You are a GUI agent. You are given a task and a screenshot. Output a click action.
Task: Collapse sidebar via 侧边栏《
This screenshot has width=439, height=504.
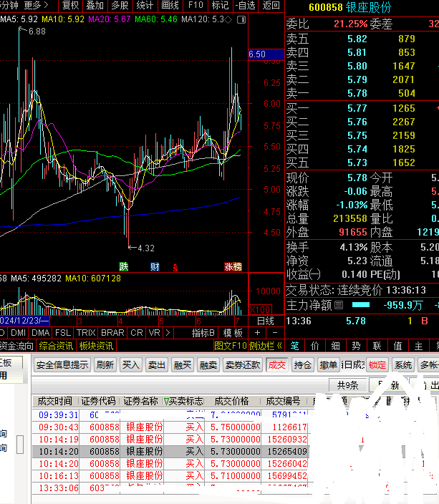[x=266, y=346]
